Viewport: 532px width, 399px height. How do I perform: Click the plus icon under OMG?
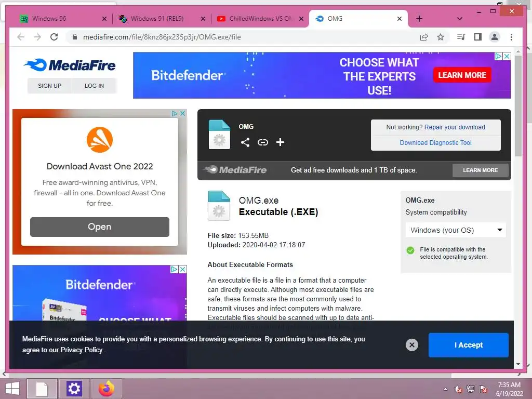tap(280, 142)
